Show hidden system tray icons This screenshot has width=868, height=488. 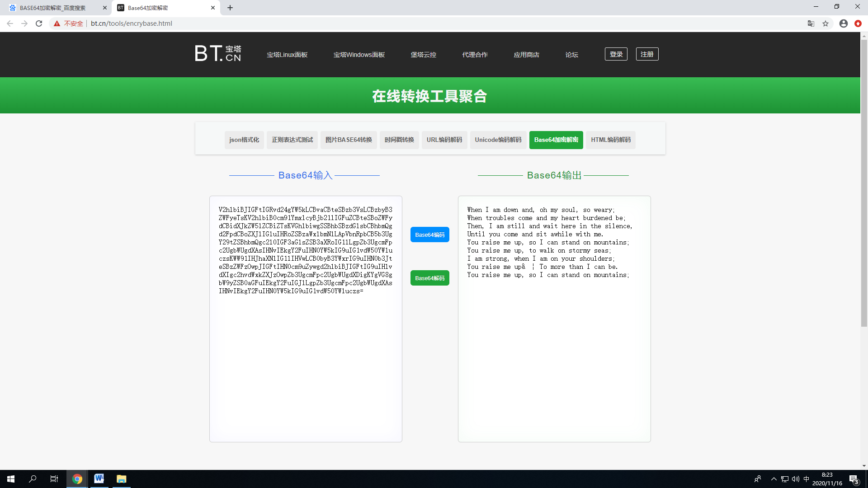click(774, 479)
